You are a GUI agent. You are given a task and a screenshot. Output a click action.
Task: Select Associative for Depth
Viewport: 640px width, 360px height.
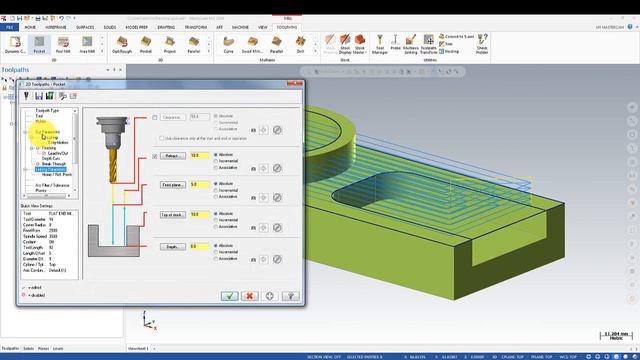(216, 259)
